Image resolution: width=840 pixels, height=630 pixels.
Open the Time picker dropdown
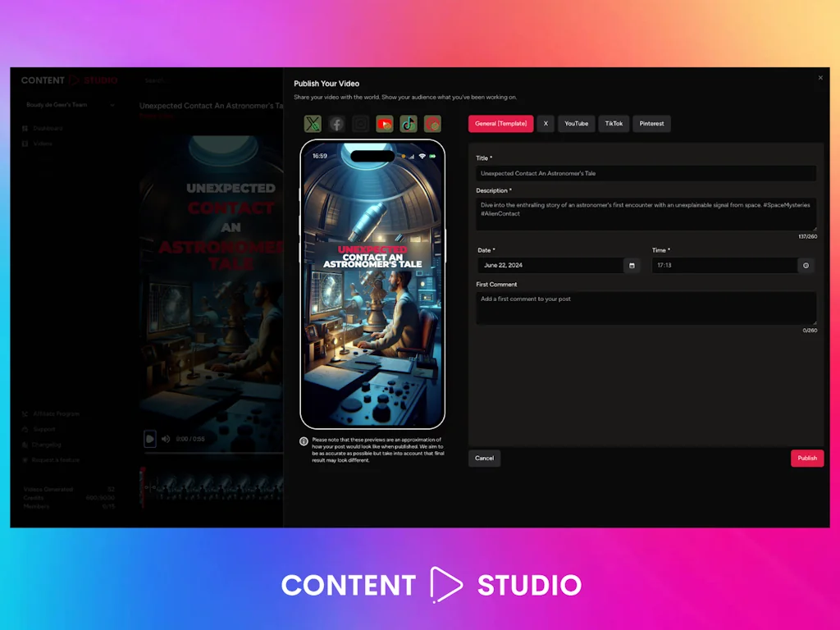click(x=726, y=265)
